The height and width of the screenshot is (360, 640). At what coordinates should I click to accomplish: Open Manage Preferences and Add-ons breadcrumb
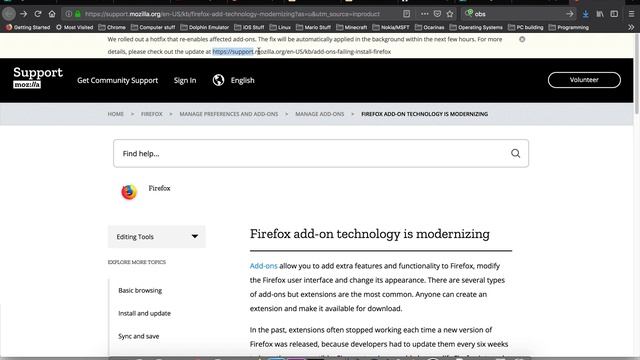click(x=229, y=114)
